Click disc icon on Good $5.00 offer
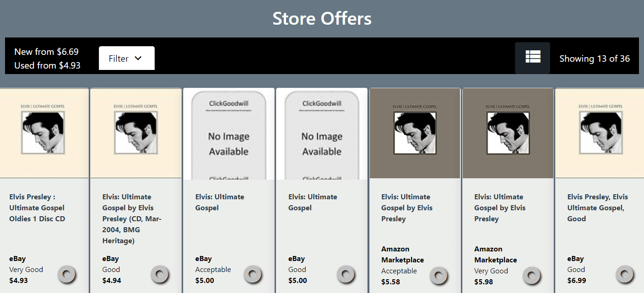This screenshot has height=293, width=644. click(x=346, y=274)
